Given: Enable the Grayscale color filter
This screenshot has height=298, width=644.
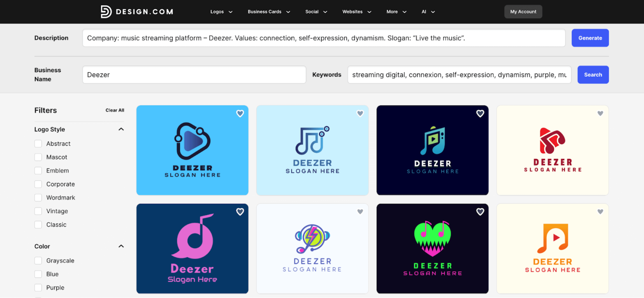Looking at the screenshot, I should 38,260.
